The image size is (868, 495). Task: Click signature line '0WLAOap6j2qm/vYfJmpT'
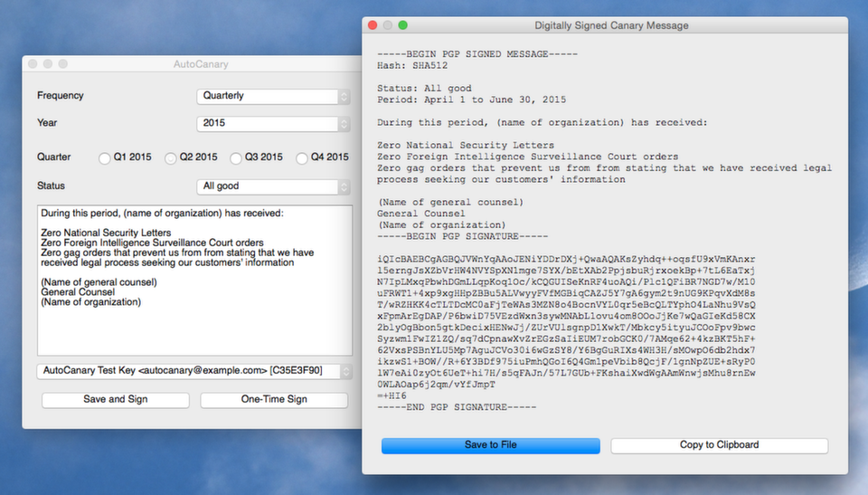pos(436,384)
